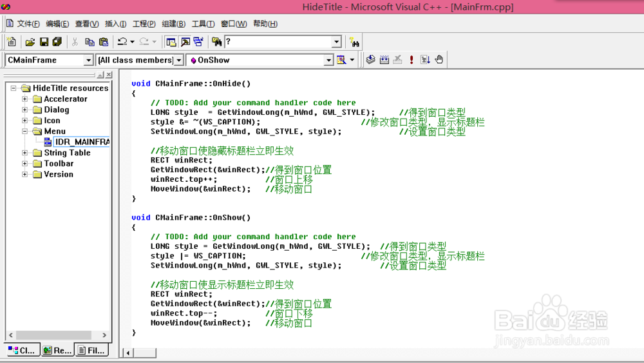Open the 文件(F) menu

[28, 24]
